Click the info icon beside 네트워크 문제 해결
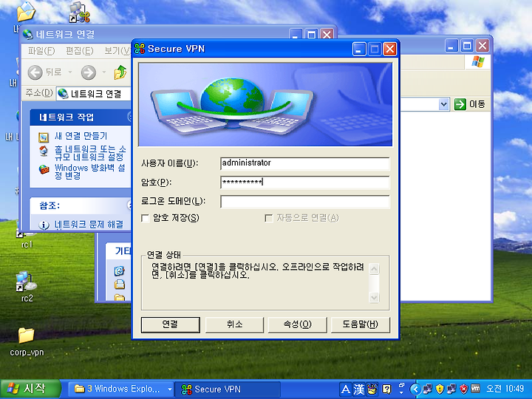The width and height of the screenshot is (532, 399). pyautogui.click(x=44, y=225)
